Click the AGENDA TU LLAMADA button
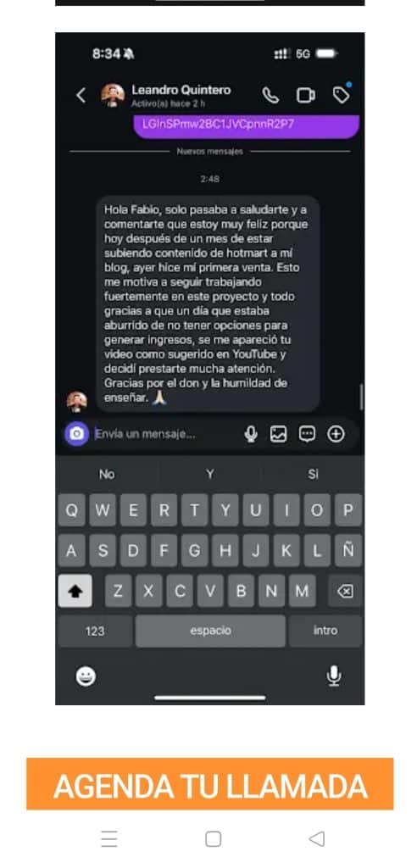The image size is (417, 868). (210, 784)
